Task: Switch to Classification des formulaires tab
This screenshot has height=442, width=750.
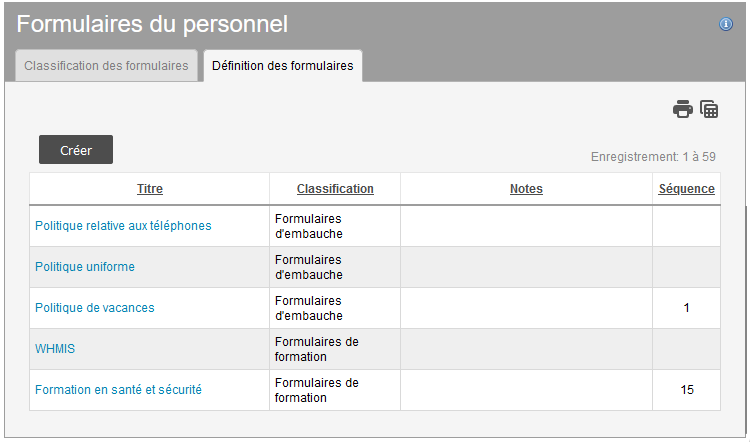Action: (x=106, y=66)
